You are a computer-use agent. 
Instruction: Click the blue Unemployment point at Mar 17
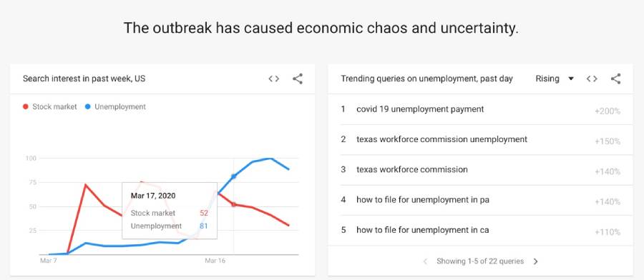234,176
